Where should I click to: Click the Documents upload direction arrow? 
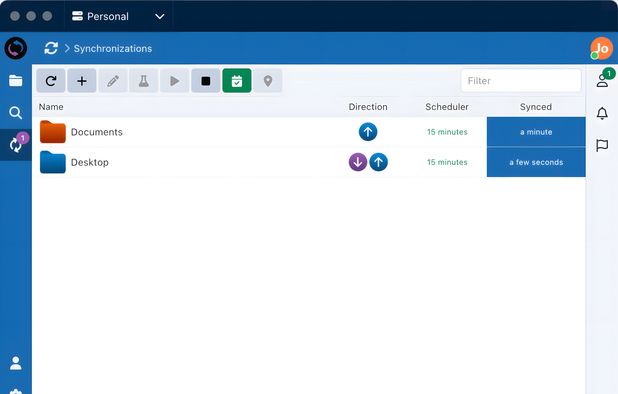pyautogui.click(x=368, y=132)
